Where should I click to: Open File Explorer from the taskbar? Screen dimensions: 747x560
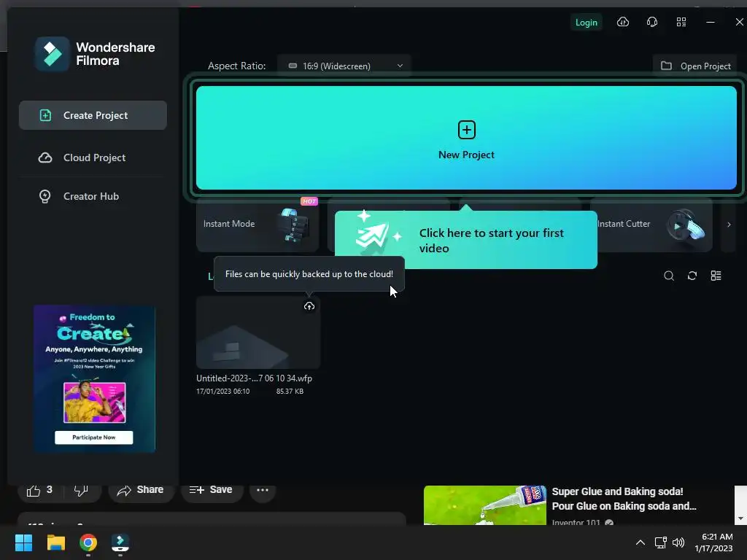(x=55, y=542)
